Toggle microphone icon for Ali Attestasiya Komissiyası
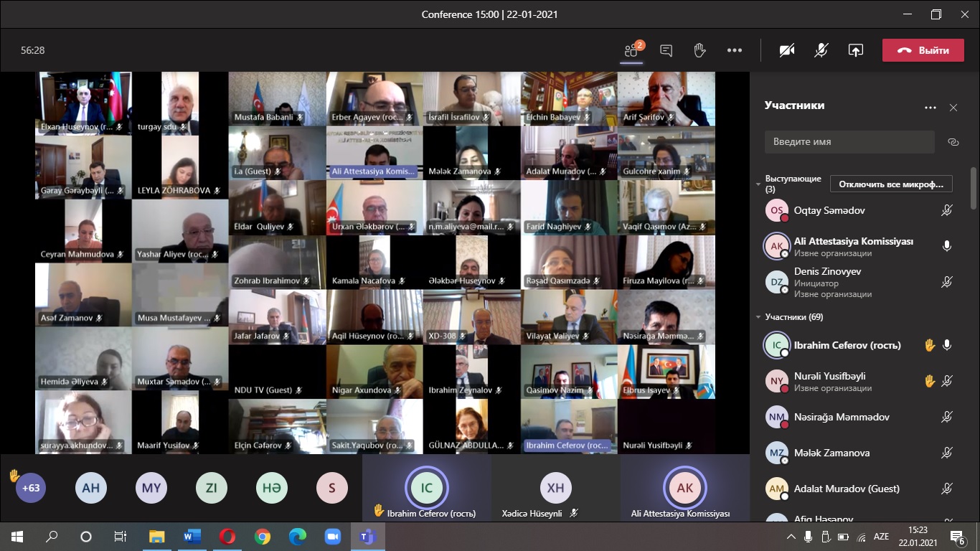The height and width of the screenshot is (551, 980). [947, 246]
